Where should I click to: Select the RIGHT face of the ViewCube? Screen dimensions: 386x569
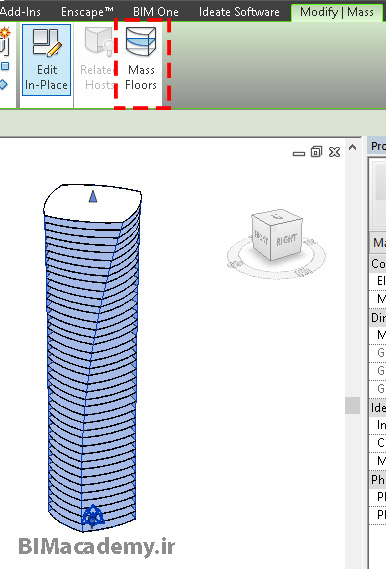[x=286, y=240]
